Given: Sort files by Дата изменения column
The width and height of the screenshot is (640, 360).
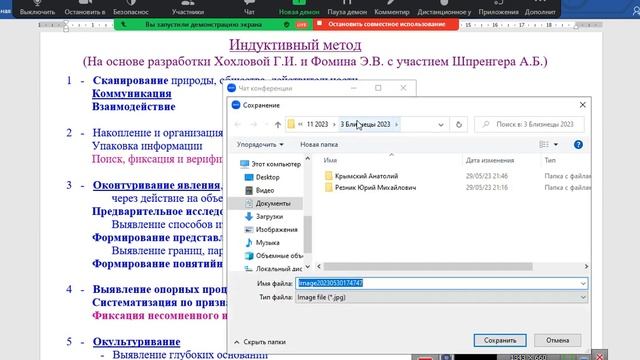Looking at the screenshot, I should pos(490,160).
